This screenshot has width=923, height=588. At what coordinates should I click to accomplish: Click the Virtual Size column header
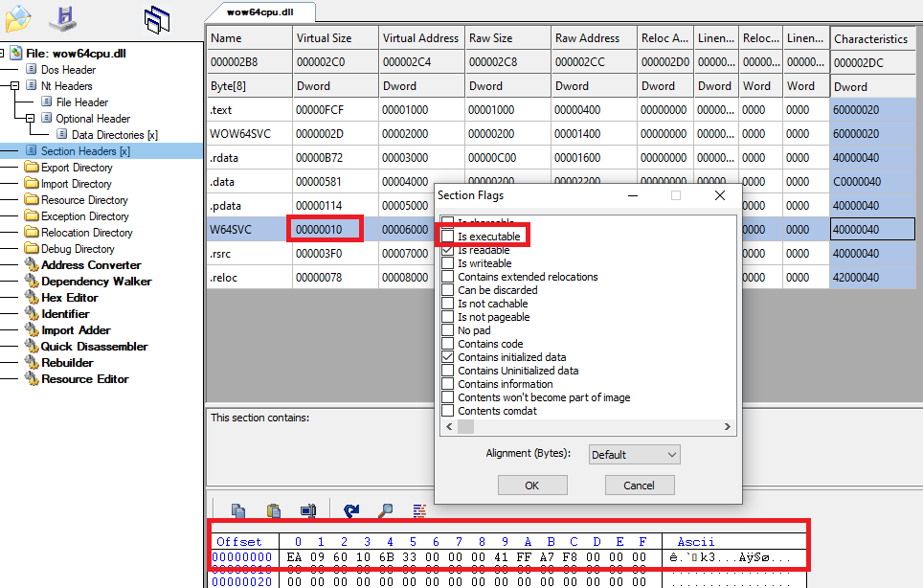pos(335,38)
